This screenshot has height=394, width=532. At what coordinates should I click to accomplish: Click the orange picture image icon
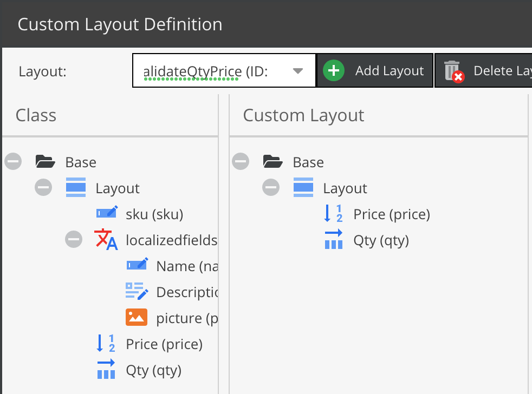tap(137, 318)
